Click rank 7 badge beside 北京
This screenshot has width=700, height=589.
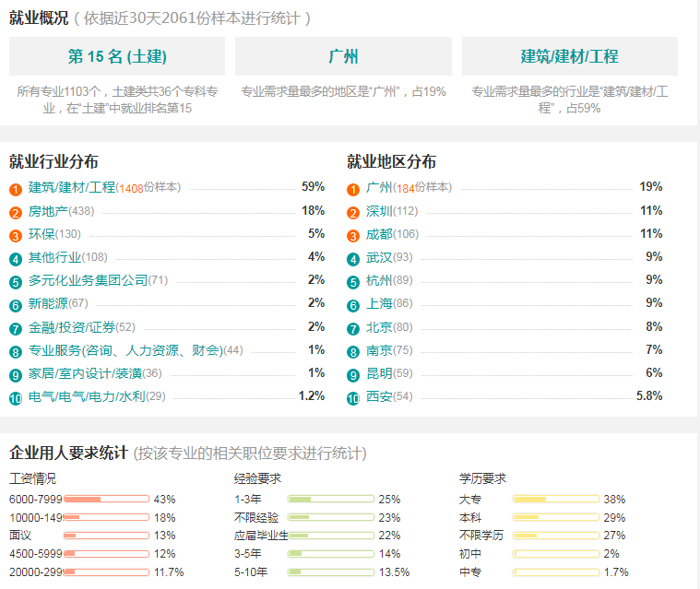coord(353,329)
